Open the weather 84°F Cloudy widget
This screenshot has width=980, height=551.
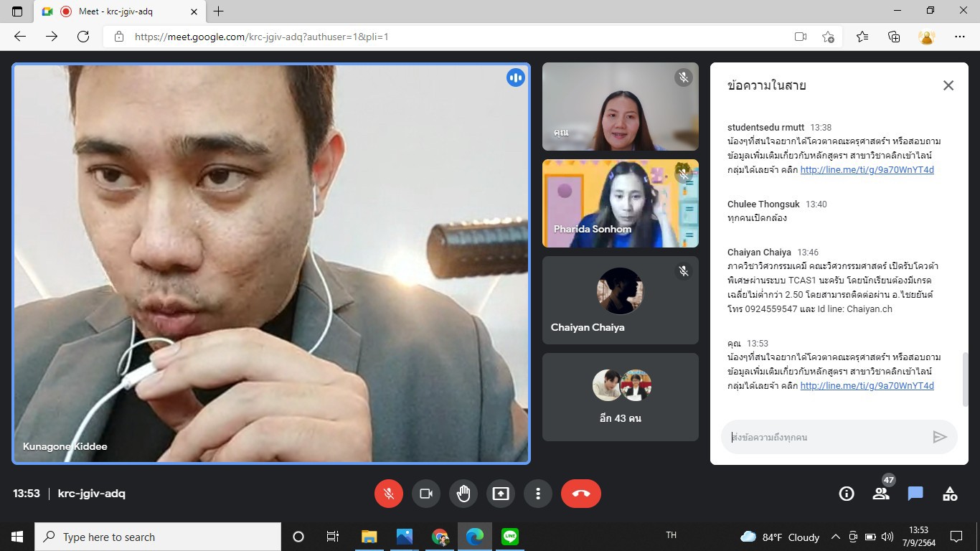[x=780, y=537]
